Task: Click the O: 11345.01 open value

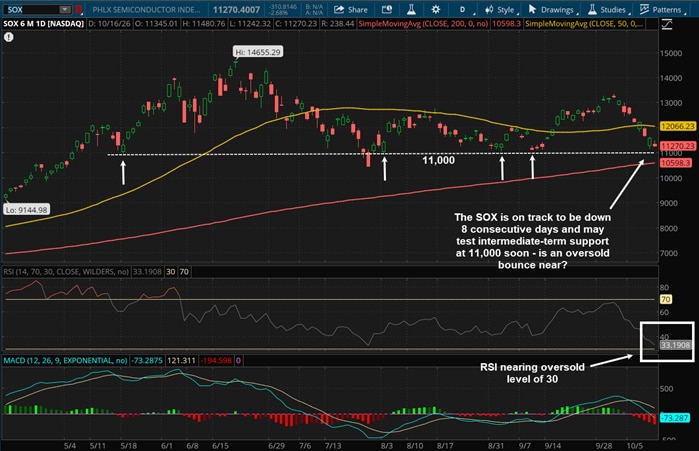Action: 156,23
